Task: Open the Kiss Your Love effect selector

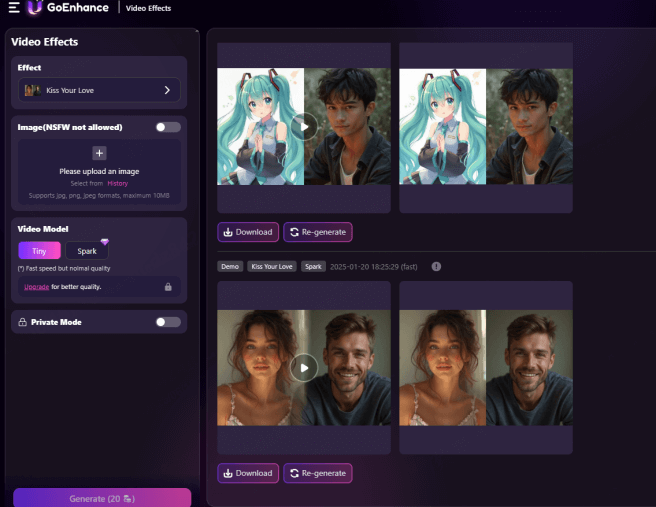Action: [x=99, y=90]
